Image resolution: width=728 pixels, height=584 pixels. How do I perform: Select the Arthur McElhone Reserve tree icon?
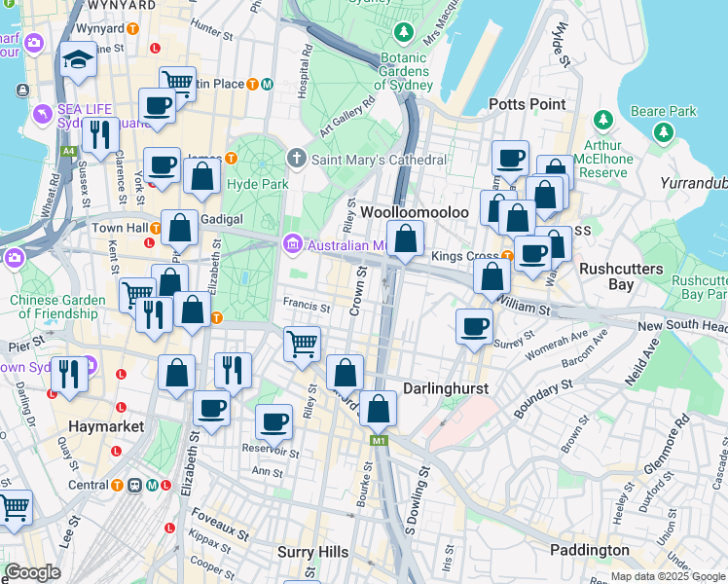[x=603, y=120]
